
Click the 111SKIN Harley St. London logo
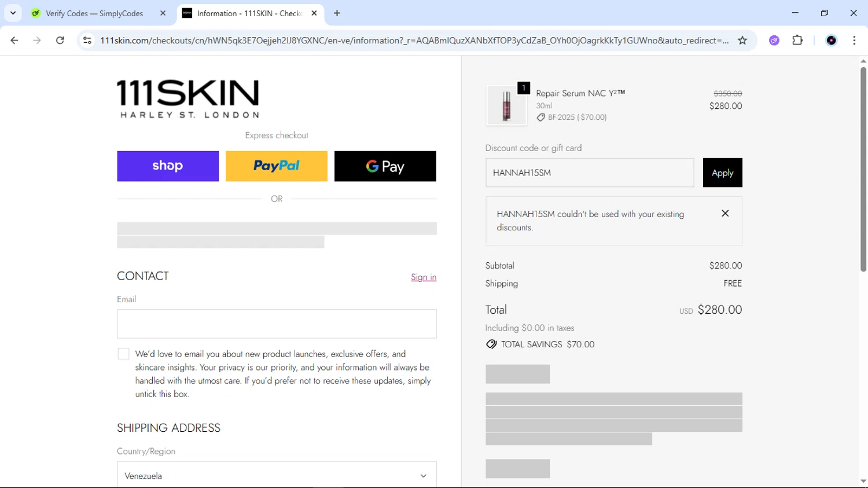click(x=188, y=99)
